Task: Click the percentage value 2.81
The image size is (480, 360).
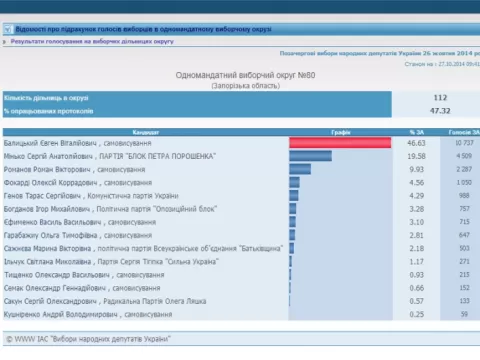Action: [417, 235]
